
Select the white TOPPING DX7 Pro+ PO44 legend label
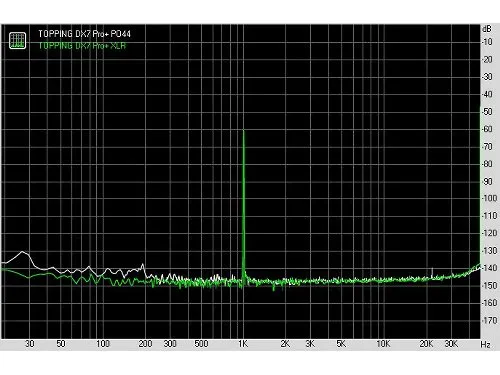[84, 34]
